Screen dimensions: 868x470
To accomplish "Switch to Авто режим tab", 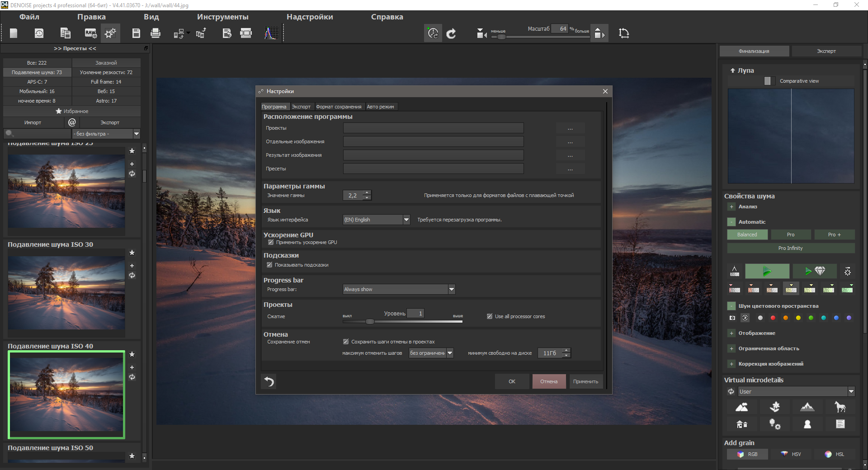I will click(x=380, y=107).
